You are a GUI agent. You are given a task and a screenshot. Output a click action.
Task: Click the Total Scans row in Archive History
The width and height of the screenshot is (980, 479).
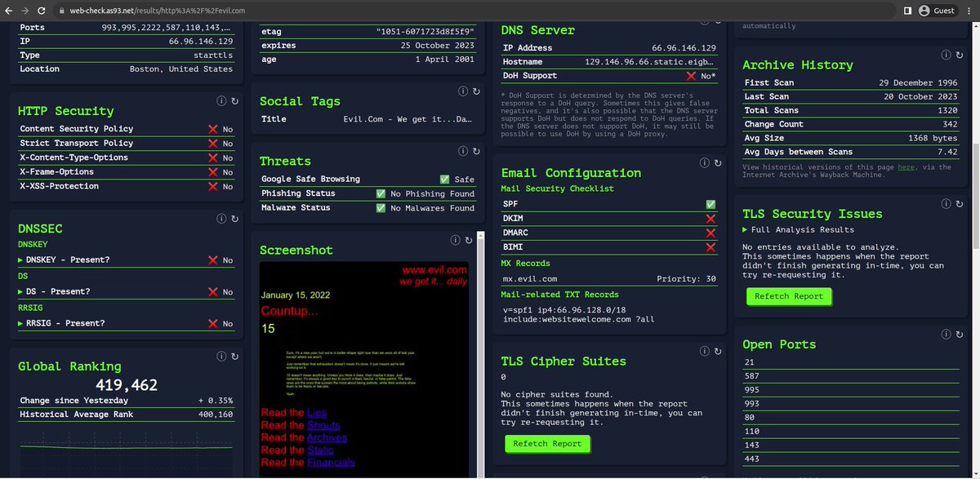pyautogui.click(x=851, y=110)
